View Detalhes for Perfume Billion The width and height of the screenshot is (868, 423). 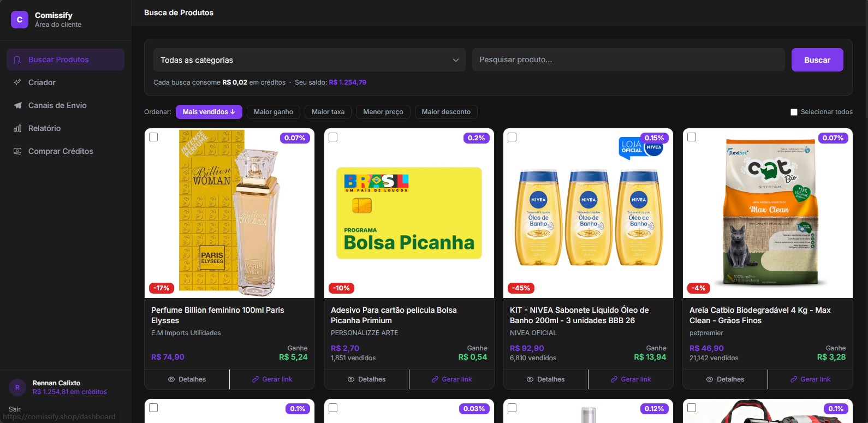(187, 379)
